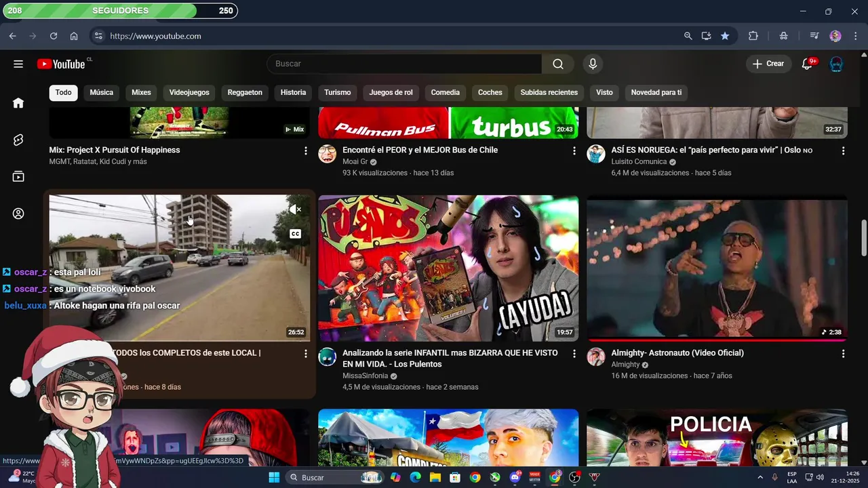The height and width of the screenshot is (488, 868).
Task: Click the YouTube page vertical scrollbar
Action: click(x=863, y=238)
